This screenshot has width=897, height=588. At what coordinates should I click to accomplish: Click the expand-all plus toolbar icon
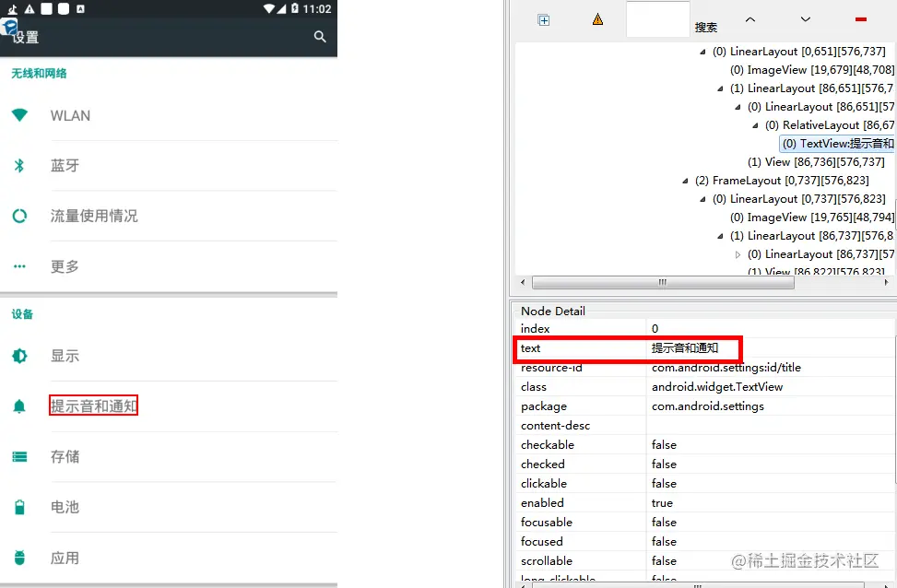coord(544,20)
